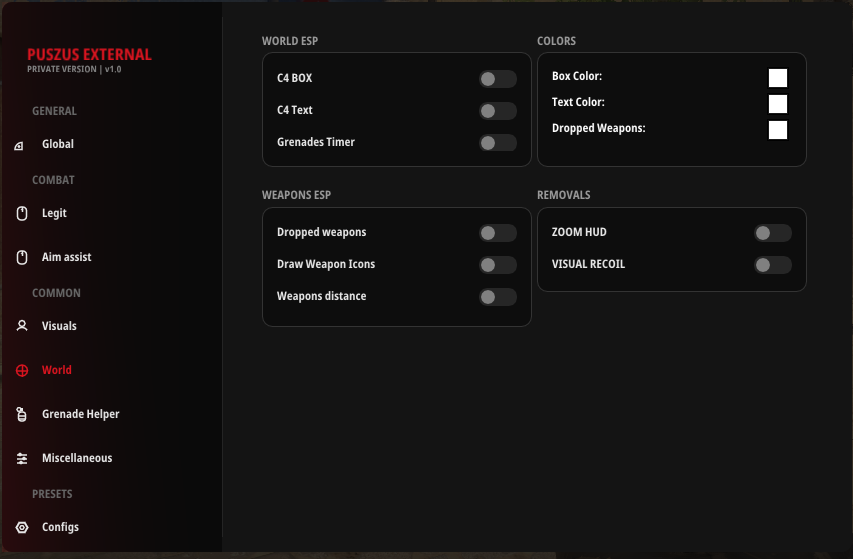The image size is (853, 559).
Task: Switch on Draw Weapon Icons
Action: [x=498, y=265]
